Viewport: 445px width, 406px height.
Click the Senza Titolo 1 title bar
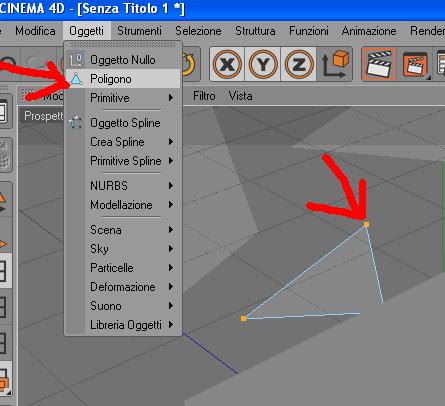[222, 9]
